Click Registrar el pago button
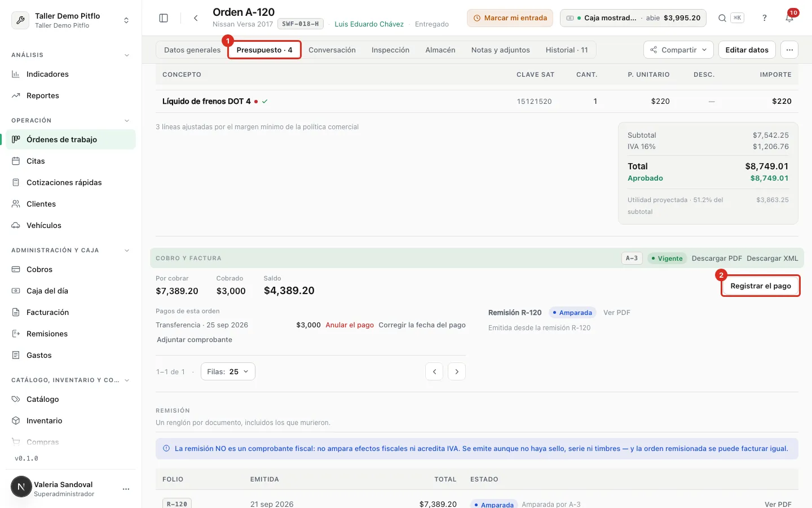The height and width of the screenshot is (508, 812). [761, 286]
